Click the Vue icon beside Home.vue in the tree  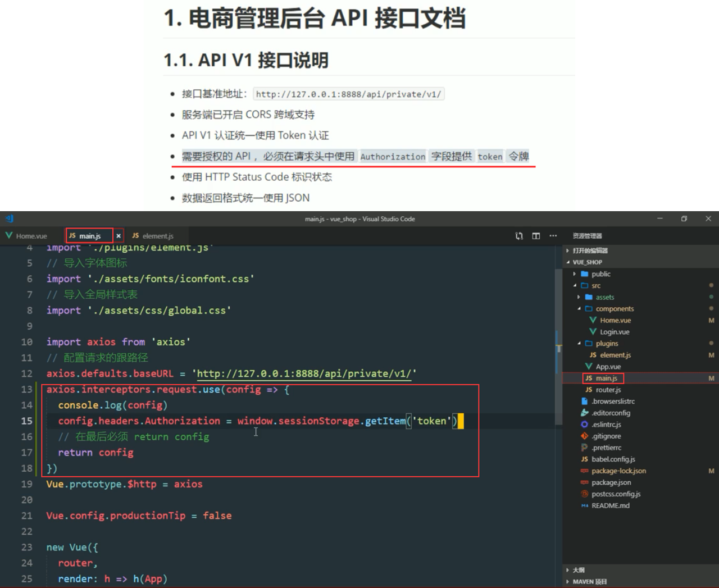[x=593, y=320]
